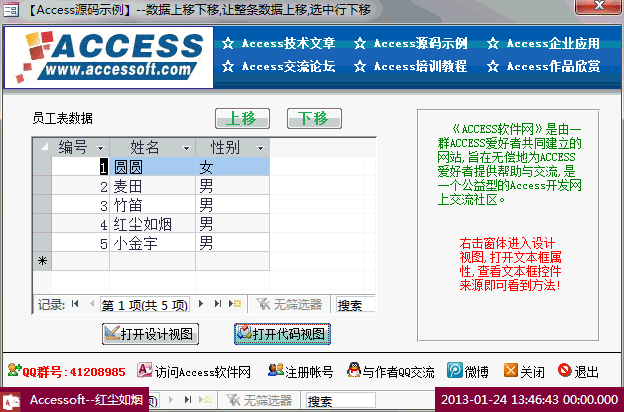Click outer form's new record icon at bottom
Screen dimensions: 624x412
click(205, 399)
